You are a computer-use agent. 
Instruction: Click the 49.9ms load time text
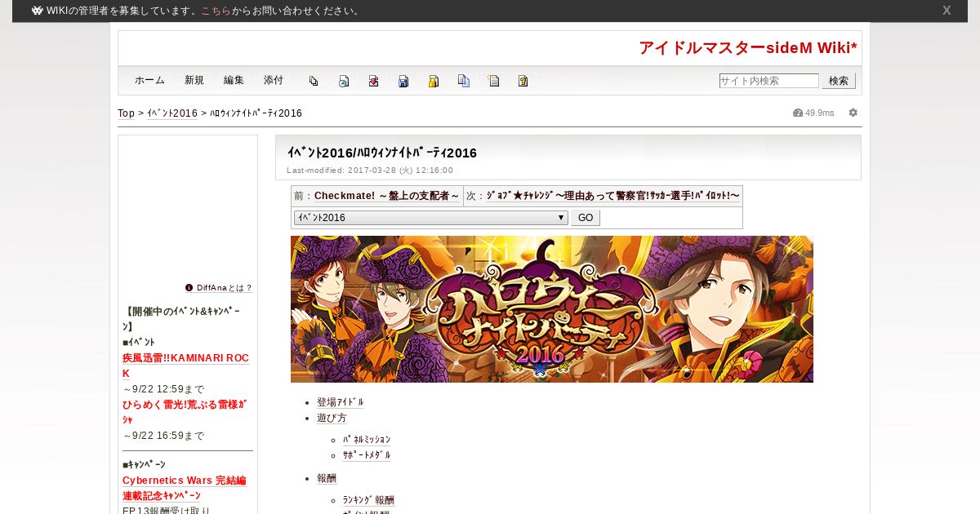(x=820, y=113)
